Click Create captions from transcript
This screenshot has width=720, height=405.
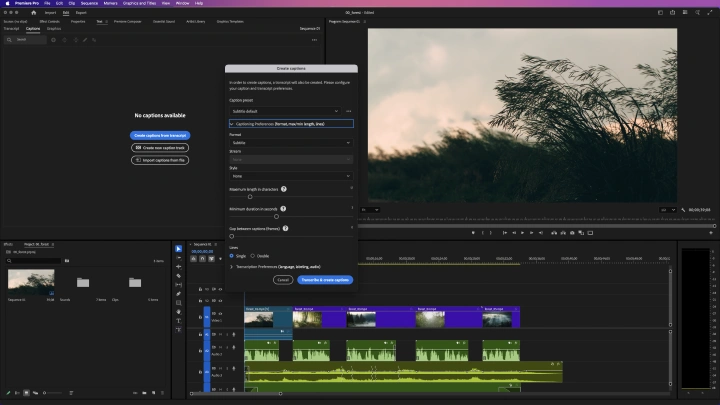click(x=160, y=135)
